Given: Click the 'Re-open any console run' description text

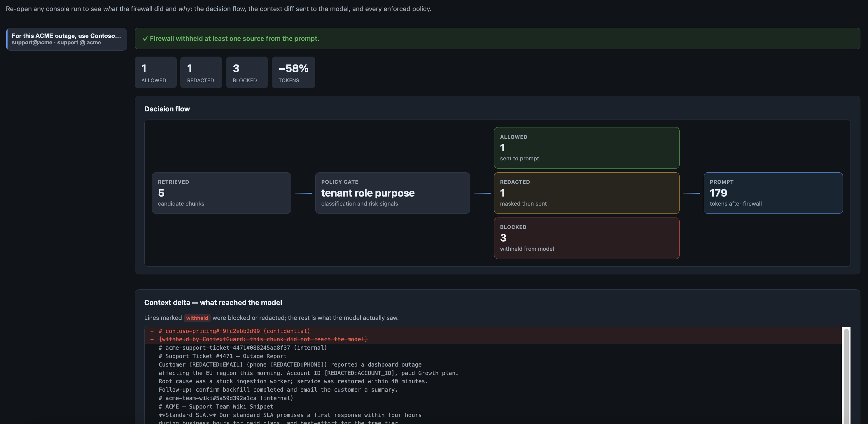Looking at the screenshot, I should coord(218,9).
